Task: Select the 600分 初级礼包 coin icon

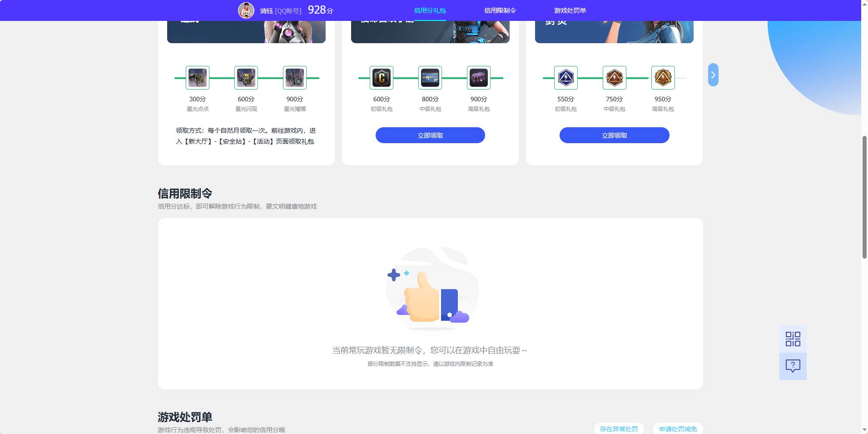Action: 382,78
